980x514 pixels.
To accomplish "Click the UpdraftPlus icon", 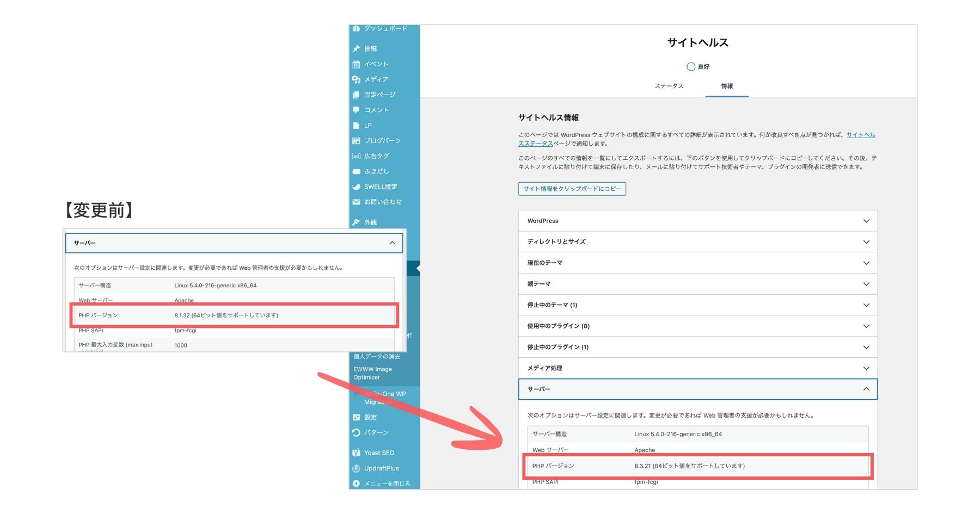I will point(356,468).
